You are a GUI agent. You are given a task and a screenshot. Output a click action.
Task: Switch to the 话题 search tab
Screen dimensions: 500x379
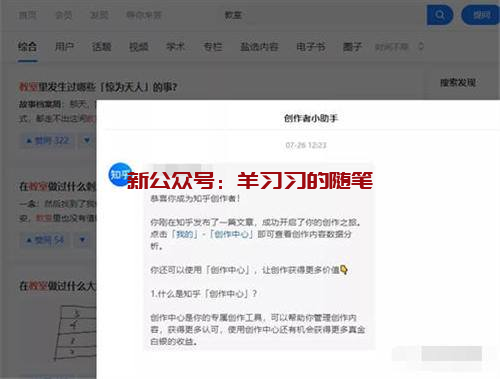click(102, 47)
